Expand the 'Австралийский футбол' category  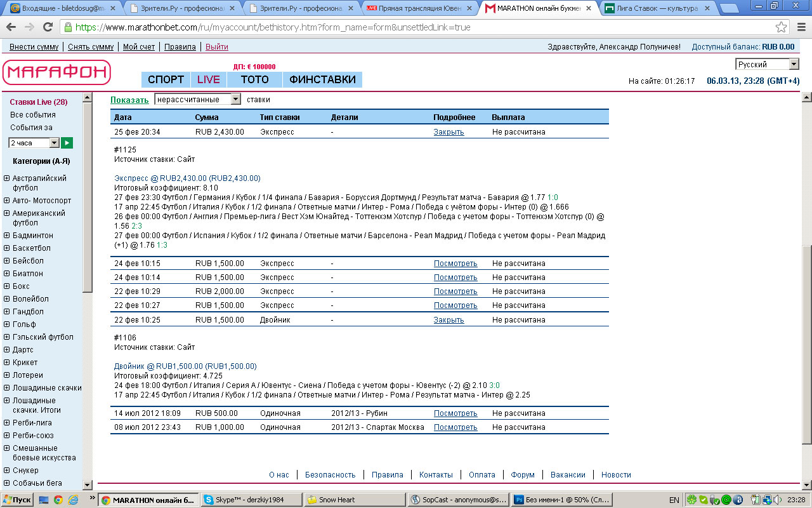pyautogui.click(x=7, y=178)
